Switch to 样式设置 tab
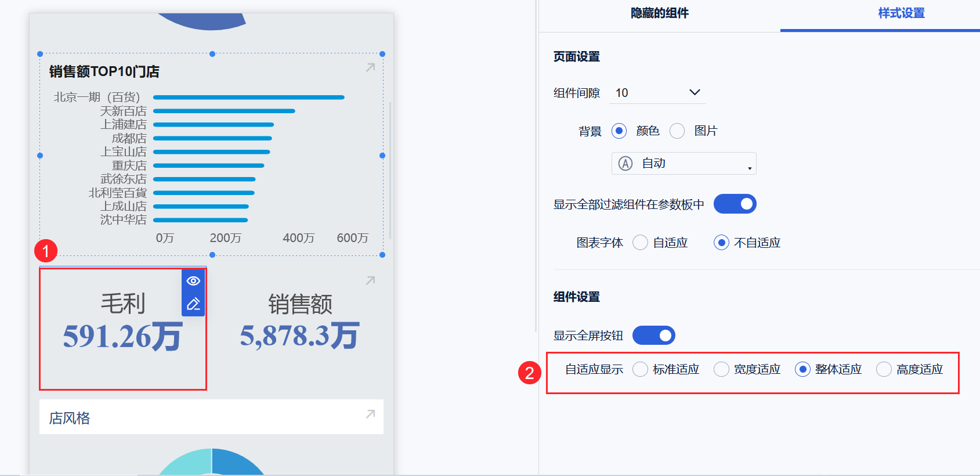 pyautogui.click(x=902, y=13)
